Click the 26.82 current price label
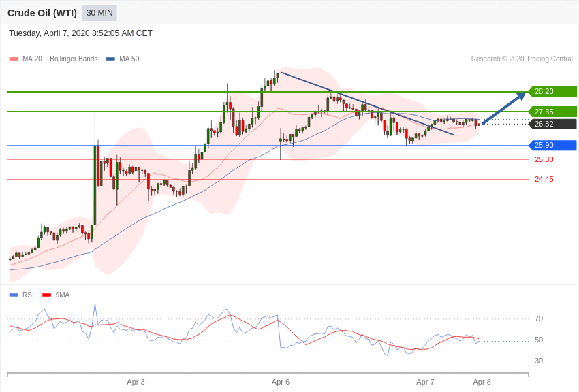This screenshot has height=392, width=579. click(553, 124)
